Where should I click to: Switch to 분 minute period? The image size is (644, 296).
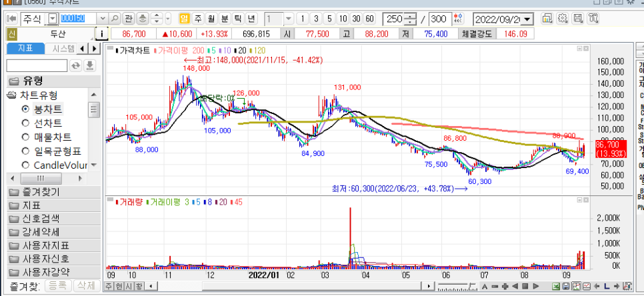pos(224,19)
